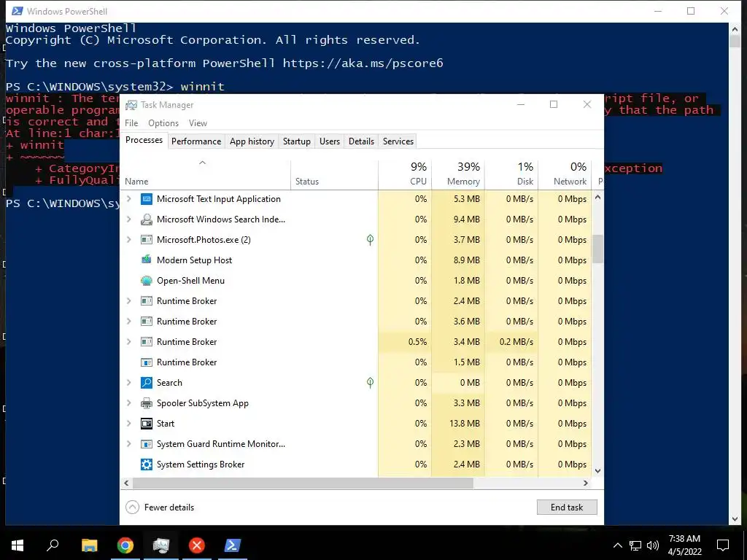Open the taskbar clock showing 7:38 AM

coord(684,545)
